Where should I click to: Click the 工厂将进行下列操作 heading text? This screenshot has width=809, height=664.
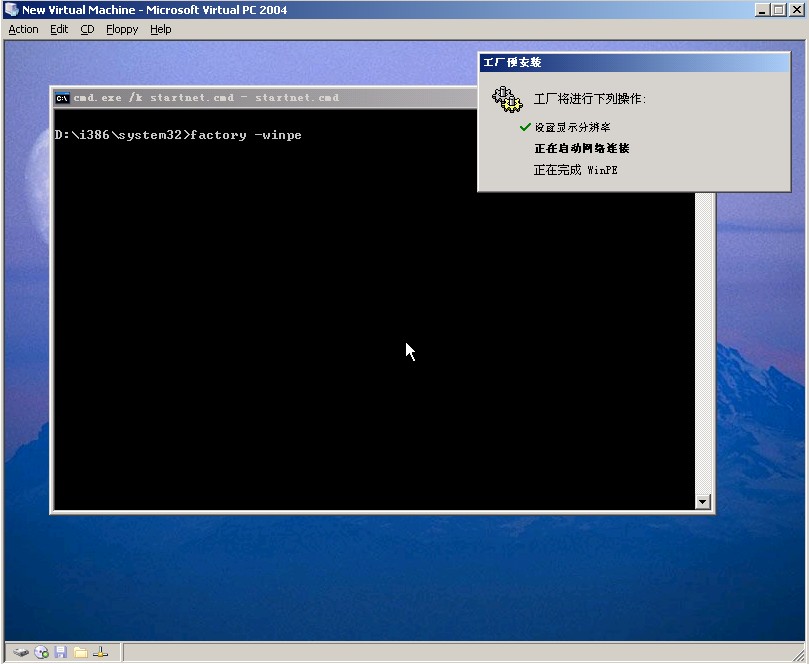(x=590, y=99)
